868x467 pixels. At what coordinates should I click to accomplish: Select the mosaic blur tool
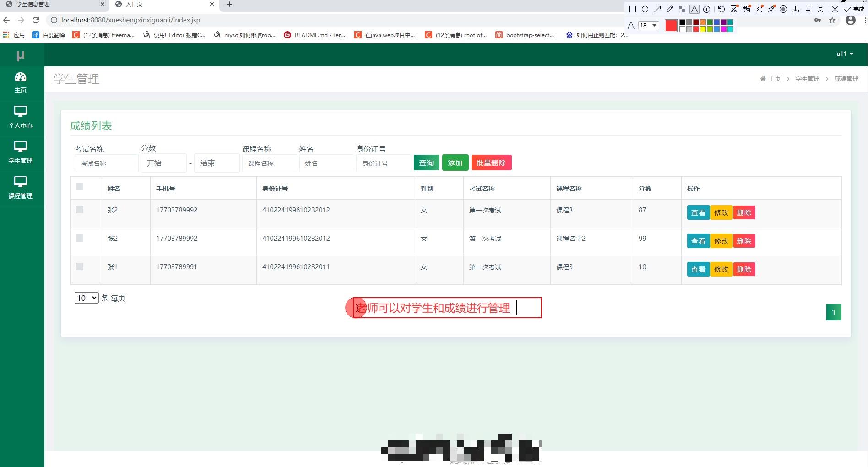(682, 9)
